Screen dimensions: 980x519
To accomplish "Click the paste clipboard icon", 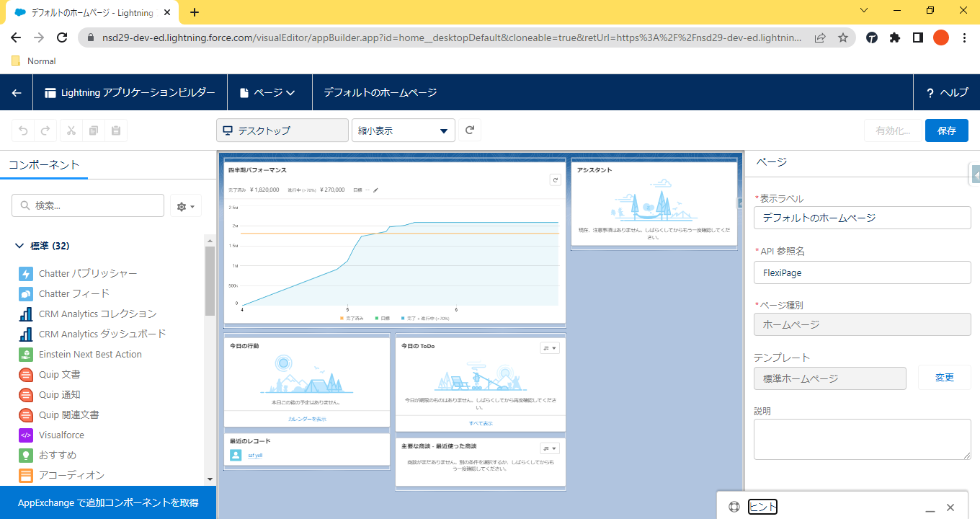I will (115, 130).
